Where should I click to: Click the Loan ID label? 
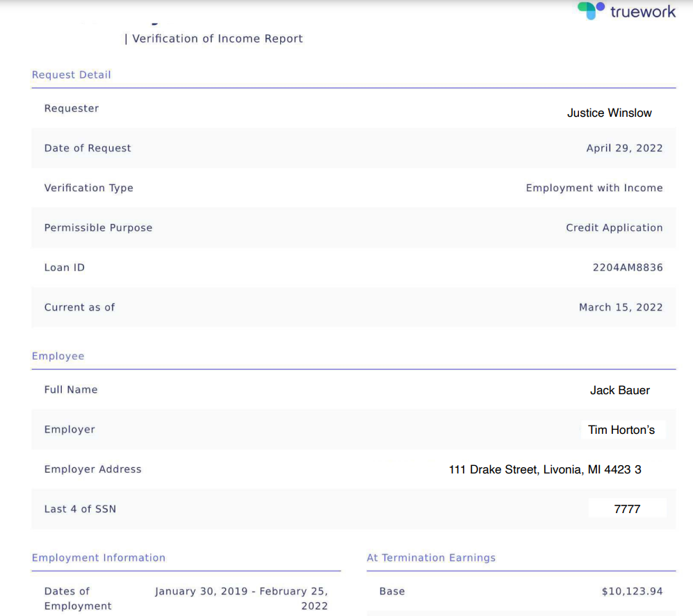click(65, 268)
